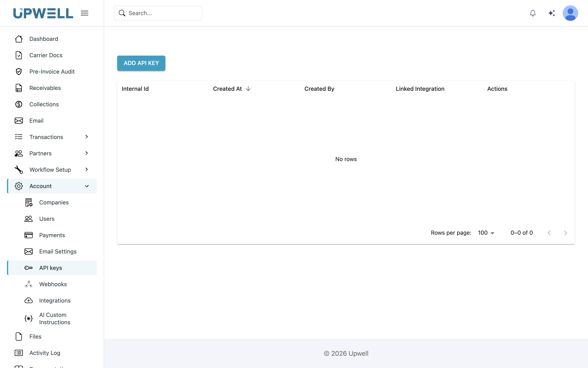The width and height of the screenshot is (588, 368).
Task: Open Activity Log menu item
Action: click(52, 353)
